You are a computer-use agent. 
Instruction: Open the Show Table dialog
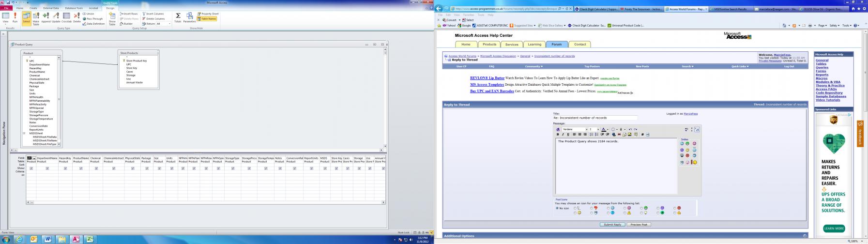(x=112, y=18)
